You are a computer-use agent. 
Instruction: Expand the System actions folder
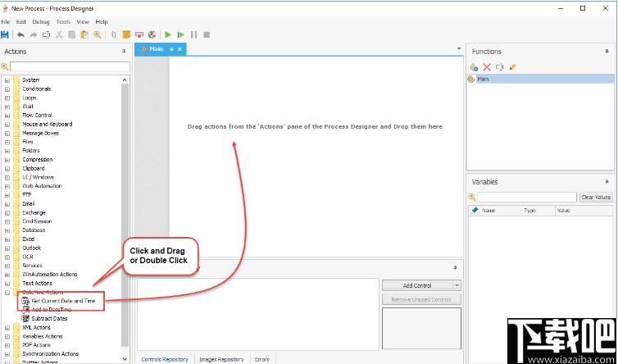(7, 80)
